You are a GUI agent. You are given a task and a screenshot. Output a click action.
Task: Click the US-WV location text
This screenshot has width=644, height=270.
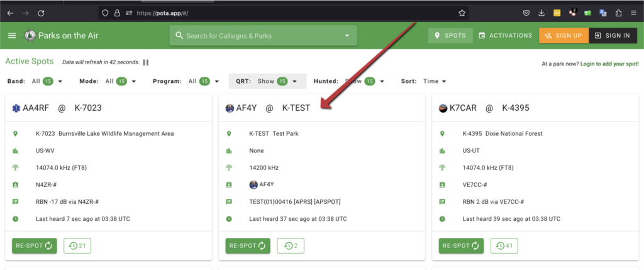tap(45, 151)
